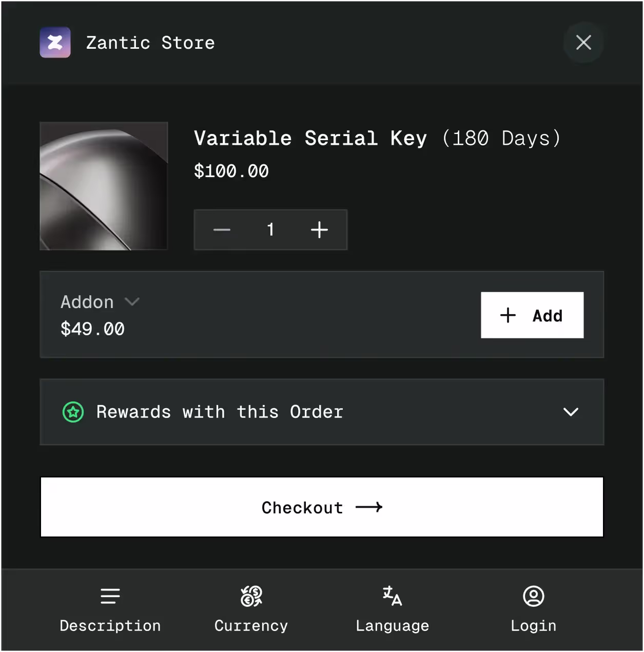The width and height of the screenshot is (644, 652).
Task: Click the Zantic Store logo icon
Action: pos(55,43)
